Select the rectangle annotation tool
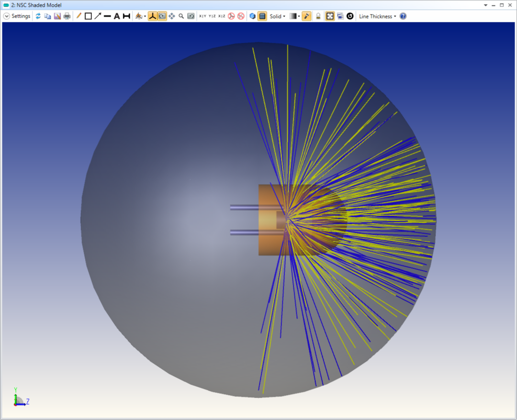The height and width of the screenshot is (420, 517). pos(89,16)
